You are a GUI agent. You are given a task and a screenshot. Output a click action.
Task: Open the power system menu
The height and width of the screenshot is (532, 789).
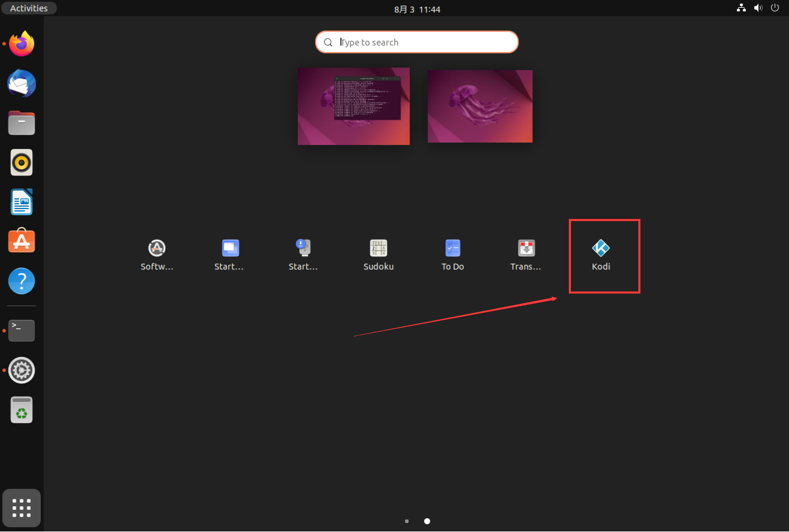(x=774, y=8)
